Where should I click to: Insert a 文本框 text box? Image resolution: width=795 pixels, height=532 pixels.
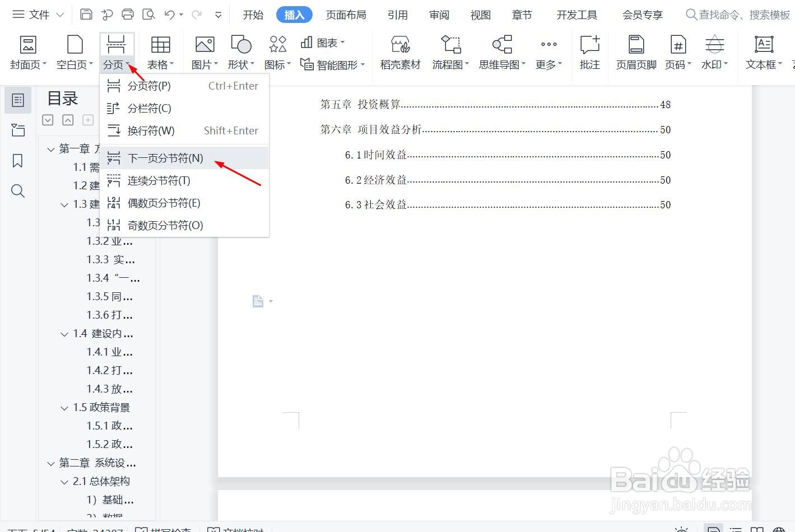[763, 50]
